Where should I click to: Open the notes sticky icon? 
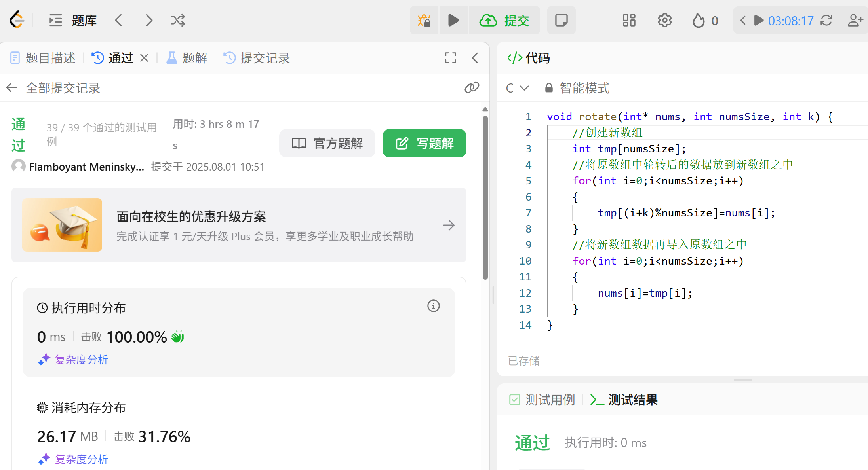pos(561,20)
